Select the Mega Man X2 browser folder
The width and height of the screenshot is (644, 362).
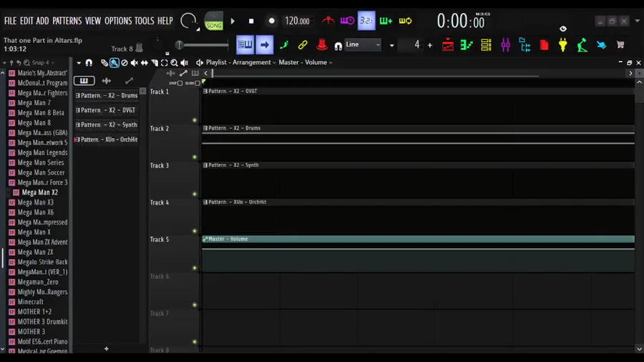[40, 192]
